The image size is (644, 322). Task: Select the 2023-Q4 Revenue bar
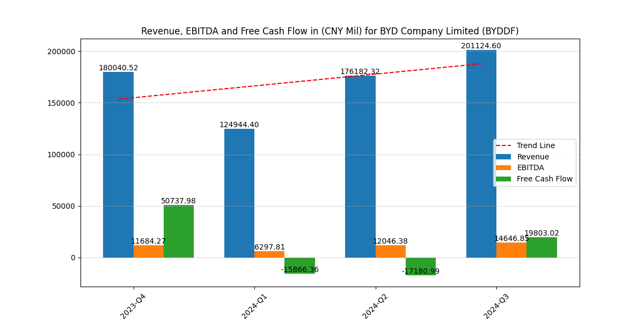pyautogui.click(x=118, y=166)
